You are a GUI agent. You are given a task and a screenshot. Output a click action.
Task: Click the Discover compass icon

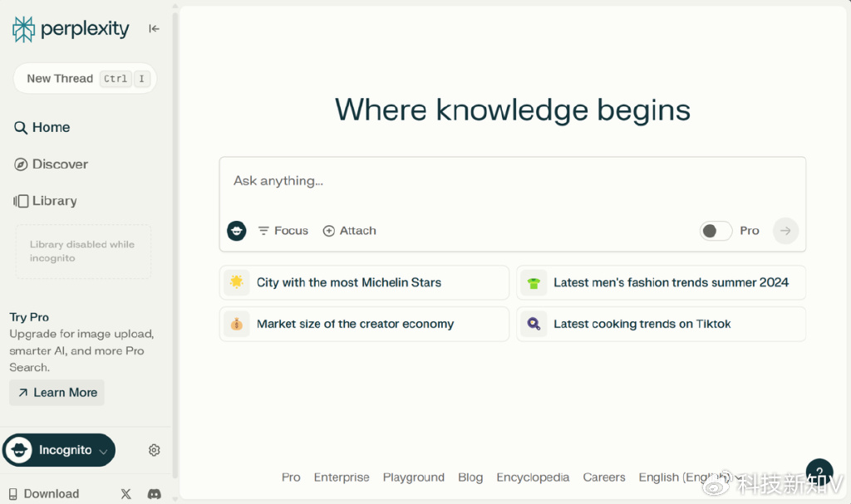pos(21,164)
